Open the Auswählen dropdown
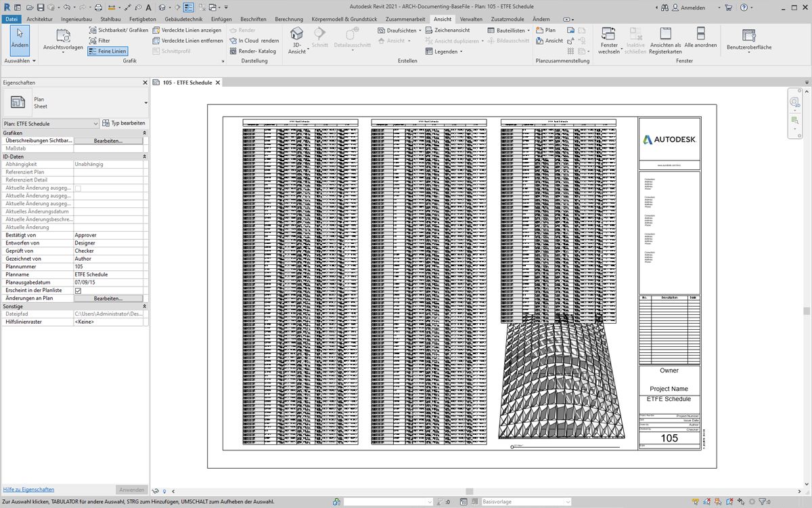 click(19, 61)
